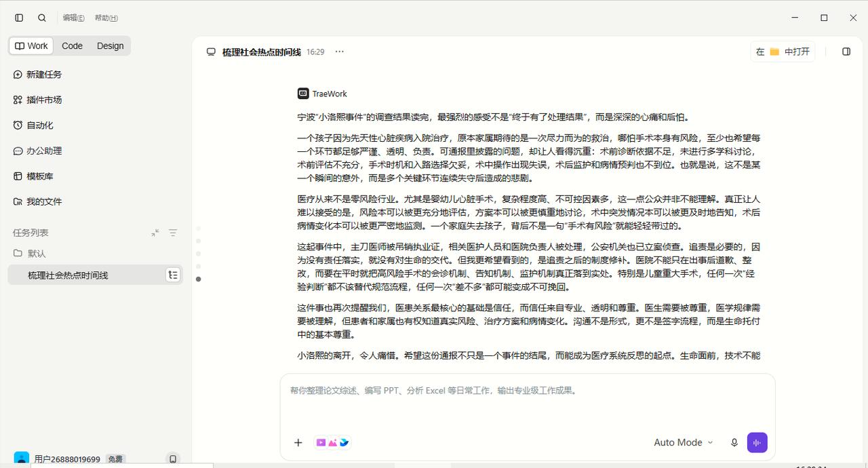Click the paragraph starting 这起事件中

tap(529, 267)
